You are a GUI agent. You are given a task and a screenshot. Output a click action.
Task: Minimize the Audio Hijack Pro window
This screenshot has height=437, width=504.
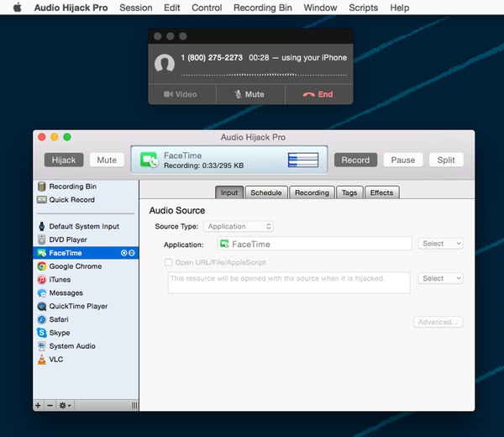55,137
